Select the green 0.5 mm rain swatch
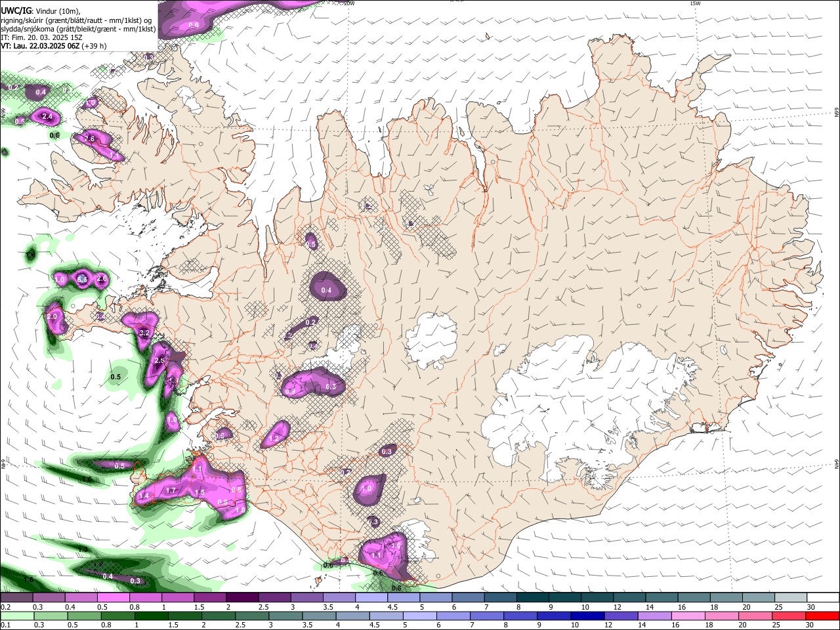The image size is (840, 630). (84, 616)
